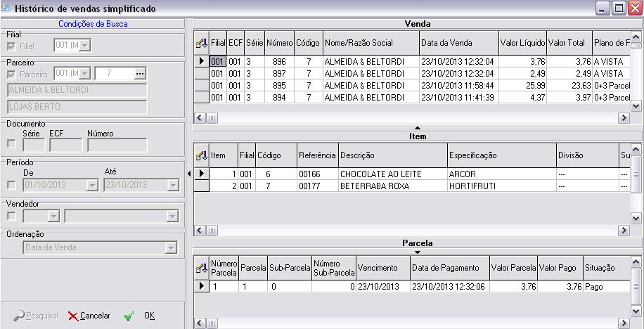Click Venda grid horizontal scroll left arrow

tap(200, 118)
